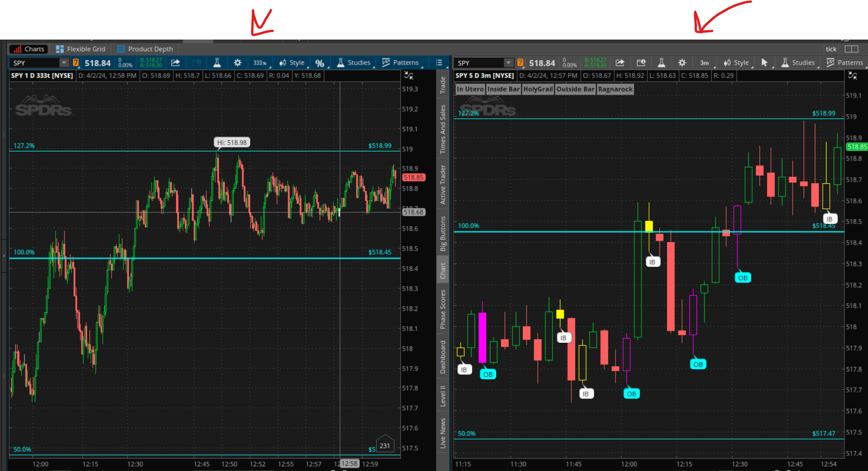The image size is (868, 471).
Task: Select the pointer drawing tool in right chart
Action: [764, 63]
